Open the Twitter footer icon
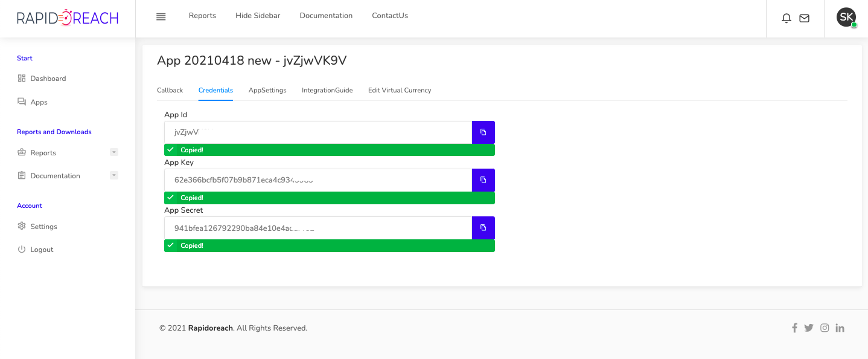The image size is (868, 359). point(809,328)
